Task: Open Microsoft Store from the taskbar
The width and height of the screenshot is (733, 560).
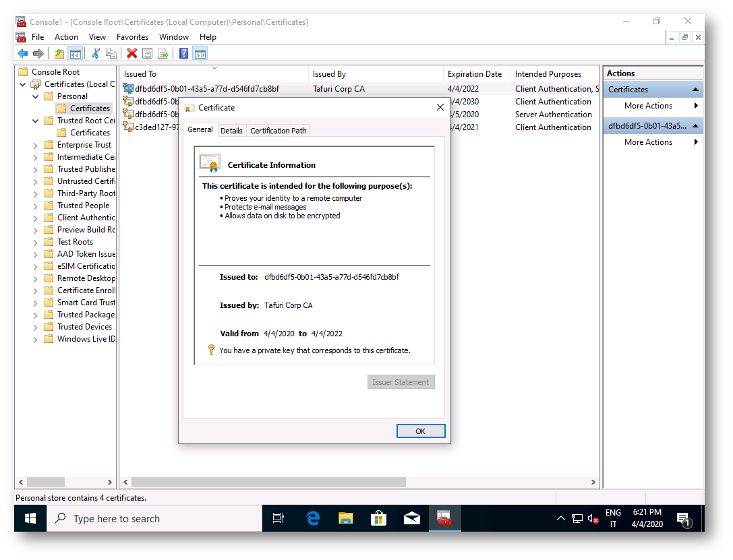Action: (x=378, y=518)
